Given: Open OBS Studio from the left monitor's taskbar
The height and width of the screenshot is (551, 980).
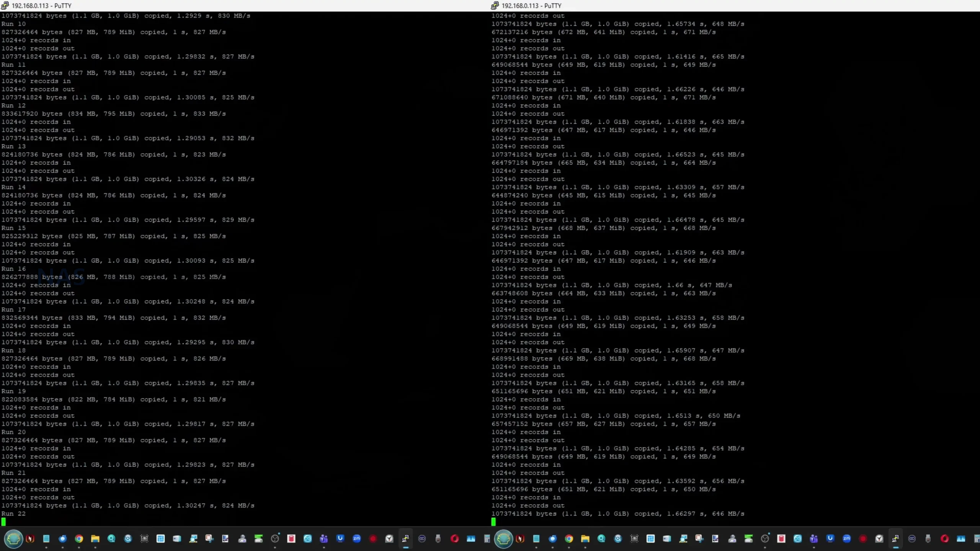Looking at the screenshot, I should 275,539.
